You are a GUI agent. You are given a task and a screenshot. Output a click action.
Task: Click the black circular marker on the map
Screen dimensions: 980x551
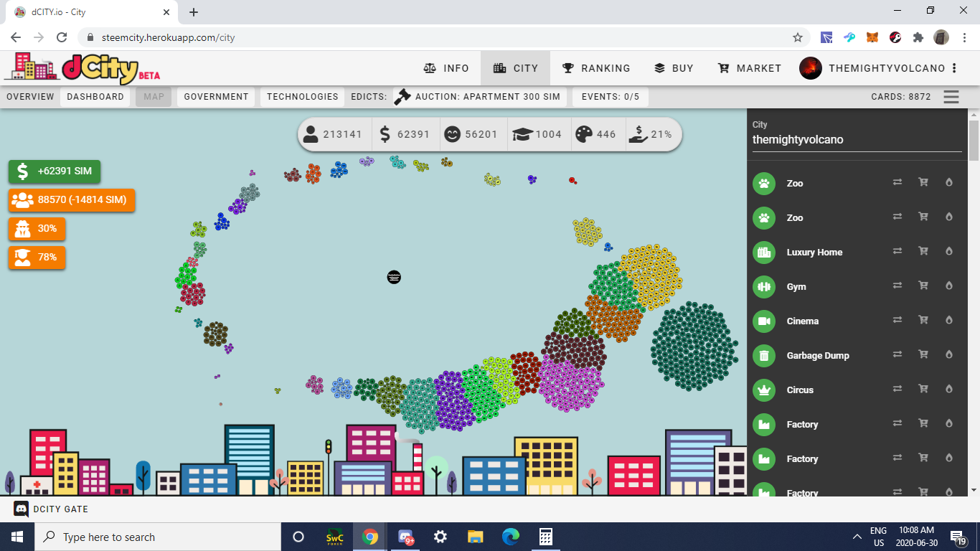394,277
